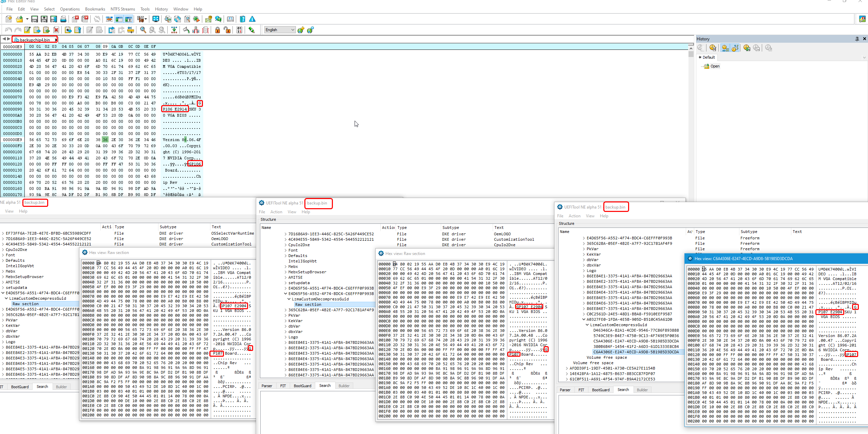Click the Save All floppy icon
The width and height of the screenshot is (868, 434).
54,19
